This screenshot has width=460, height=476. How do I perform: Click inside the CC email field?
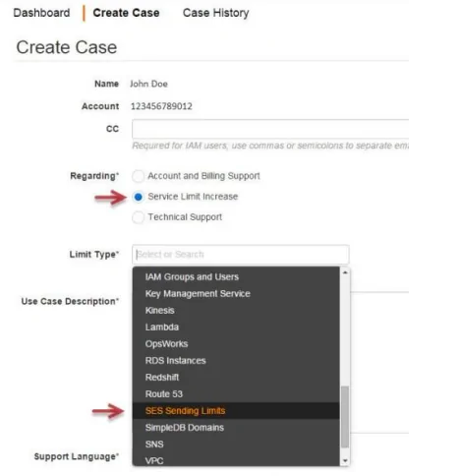[270, 129]
